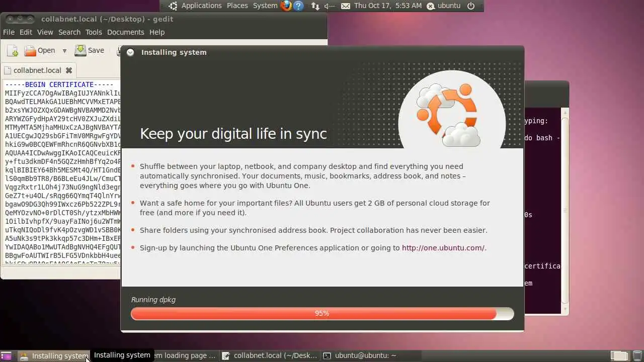
Task: Click 'Keep your digital life in sync' heading
Action: 233,133
